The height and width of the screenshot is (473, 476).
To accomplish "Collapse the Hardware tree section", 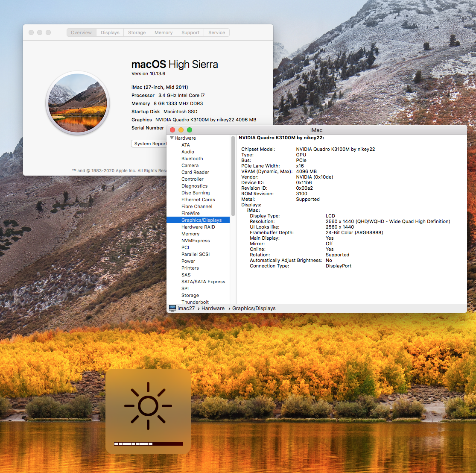I will 172,138.
